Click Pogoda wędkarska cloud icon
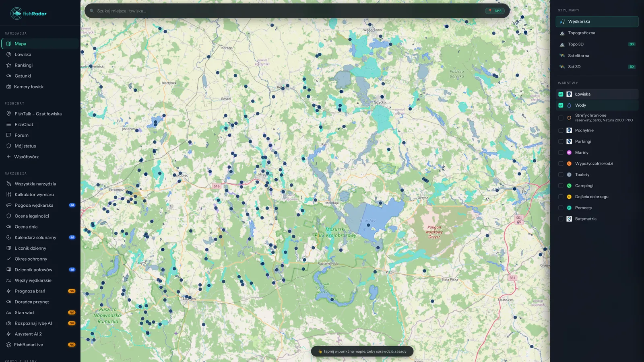 pos(9,205)
